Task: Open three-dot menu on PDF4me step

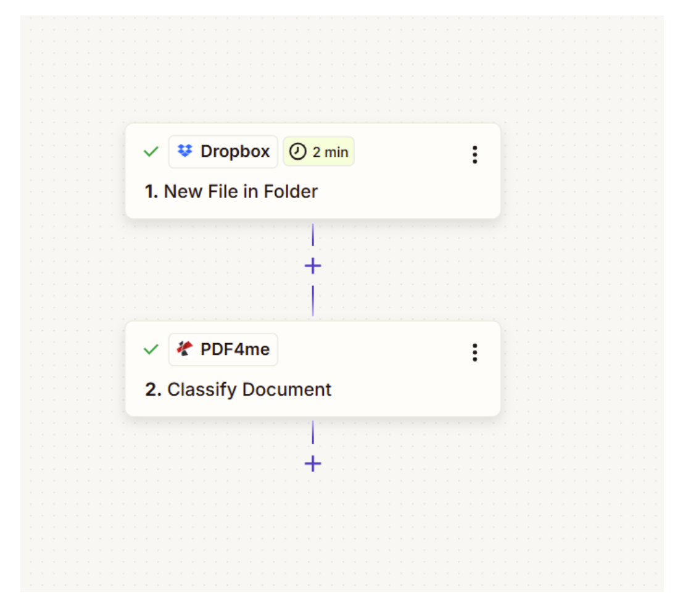Action: [475, 352]
